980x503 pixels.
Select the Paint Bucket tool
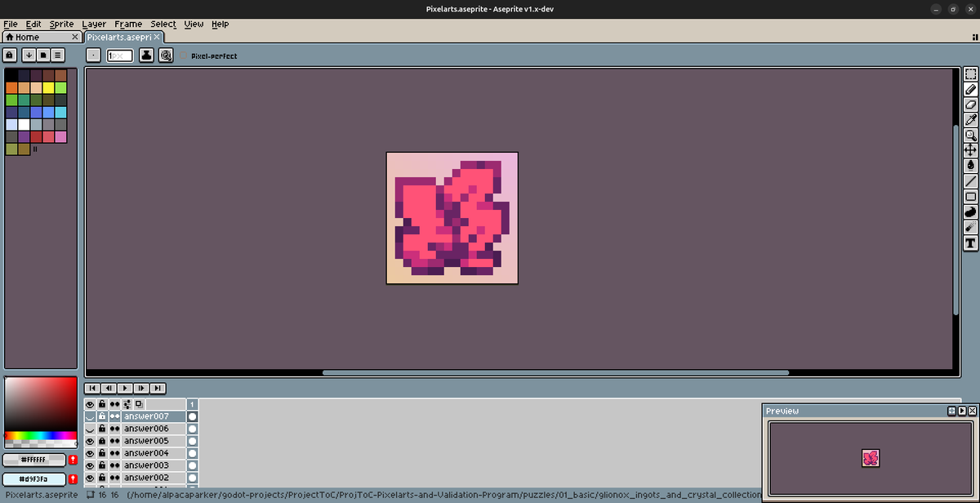pos(970,166)
